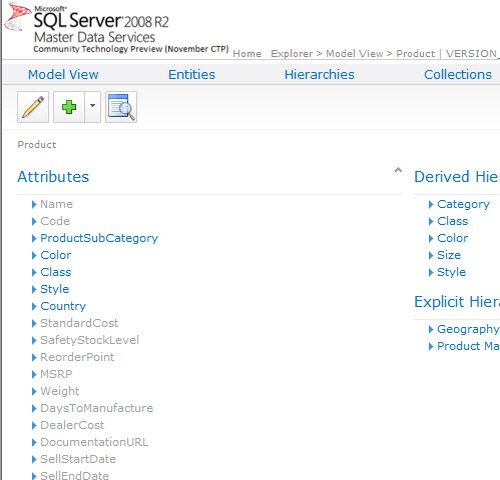Click the View/magnifier document icon
Viewport: 500px width, 480px height.
[x=121, y=107]
